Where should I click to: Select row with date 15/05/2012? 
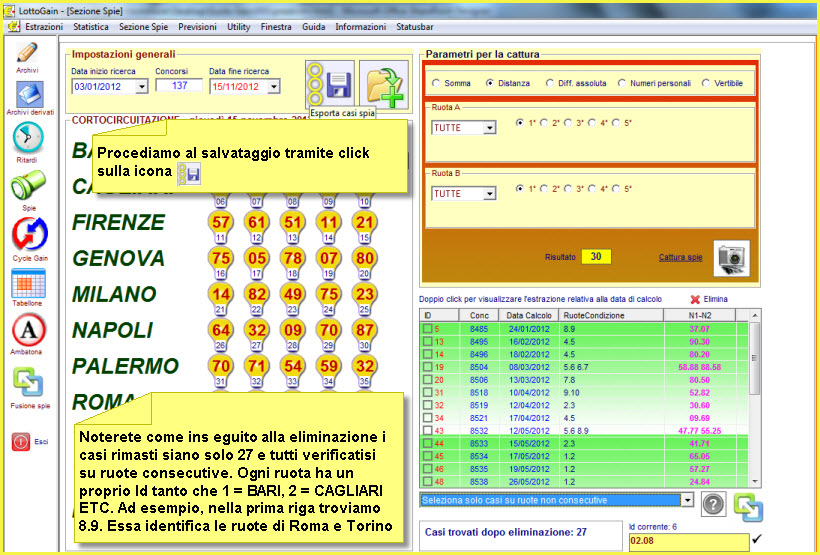585,444
